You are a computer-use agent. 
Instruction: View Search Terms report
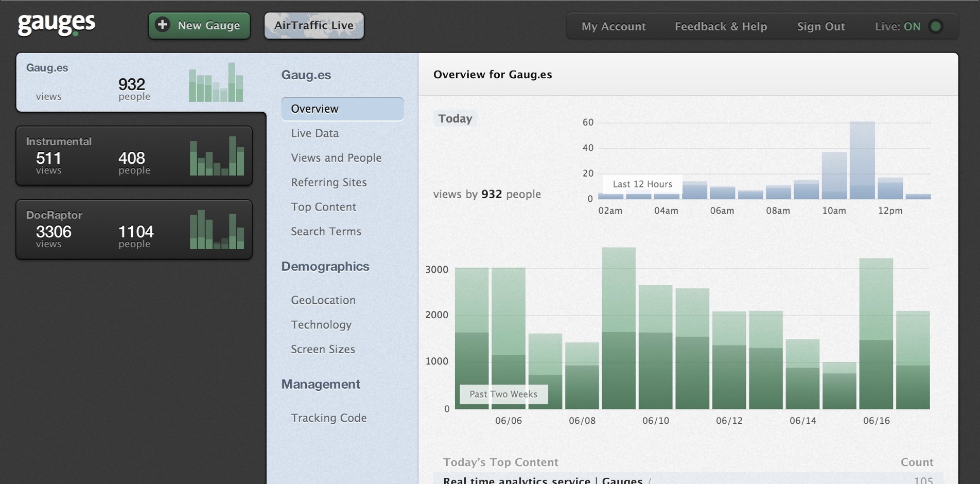coord(326,232)
